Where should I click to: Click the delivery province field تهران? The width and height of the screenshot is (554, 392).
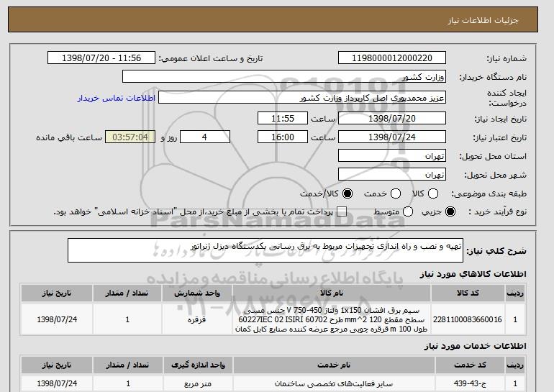click(x=392, y=156)
